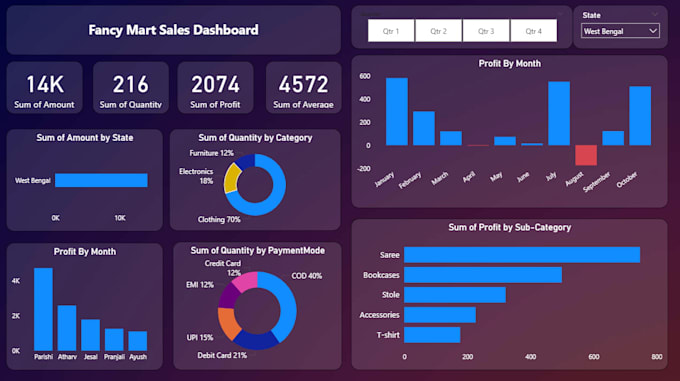Click the State slicer header label
This screenshot has width=680, height=381.
point(592,15)
